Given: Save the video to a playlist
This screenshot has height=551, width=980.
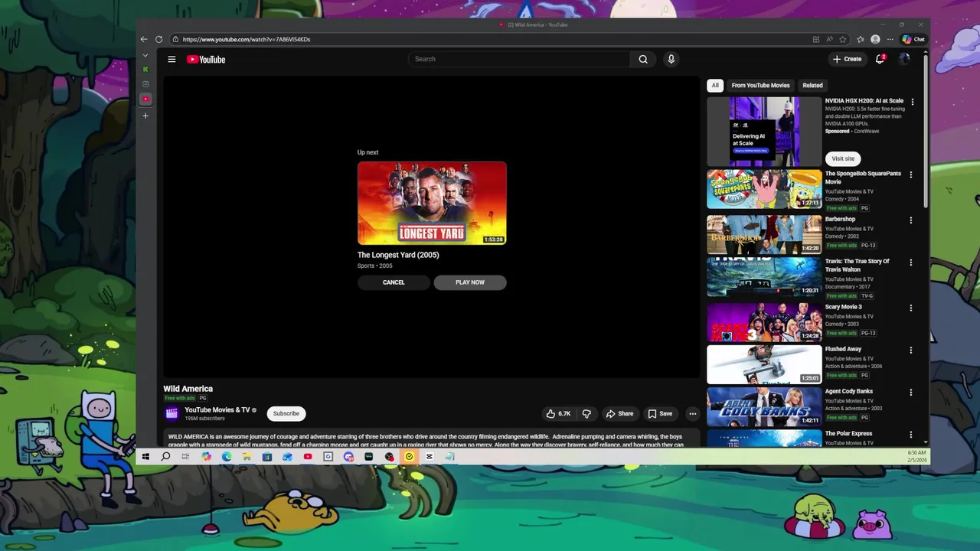Looking at the screenshot, I should [660, 413].
